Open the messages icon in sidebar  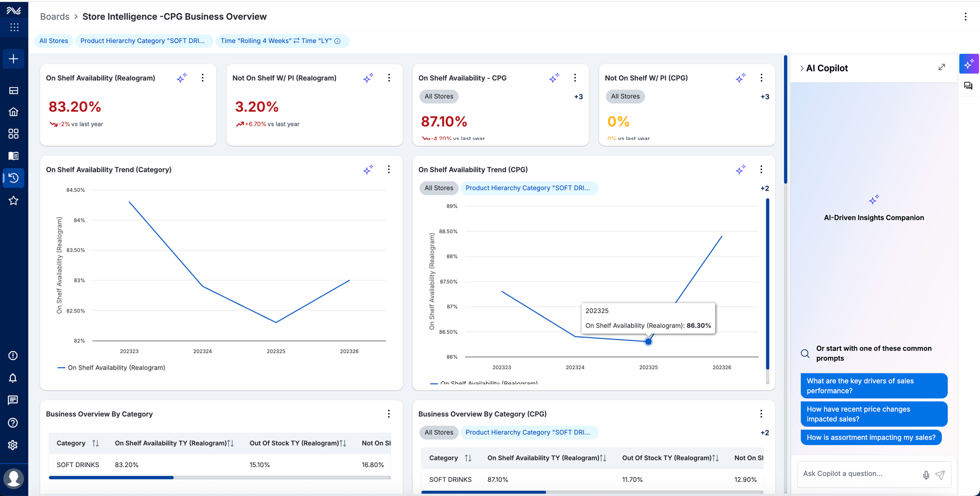click(x=13, y=400)
